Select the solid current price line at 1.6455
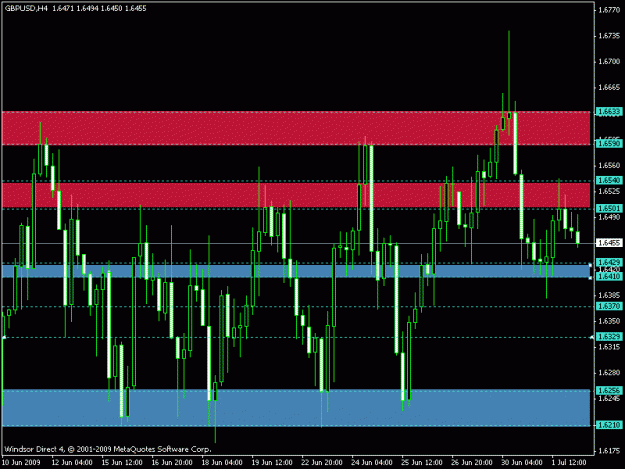Image resolution: width=625 pixels, height=469 pixels. click(x=296, y=243)
